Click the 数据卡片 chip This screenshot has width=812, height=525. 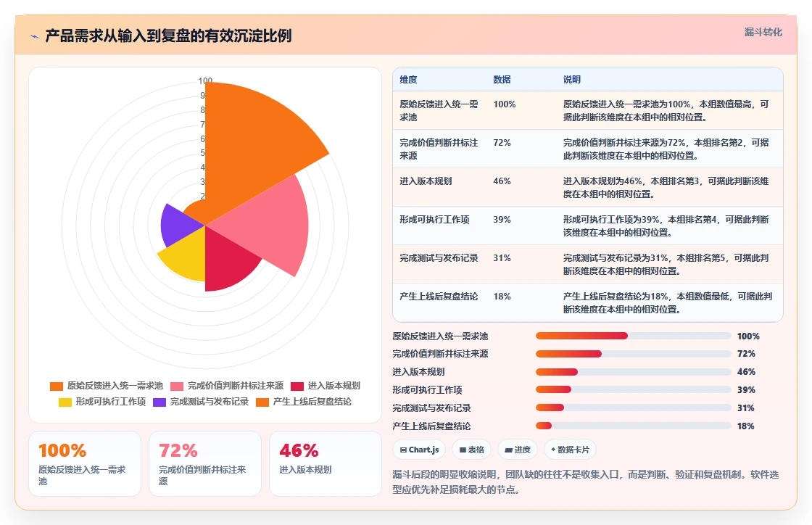click(x=570, y=450)
